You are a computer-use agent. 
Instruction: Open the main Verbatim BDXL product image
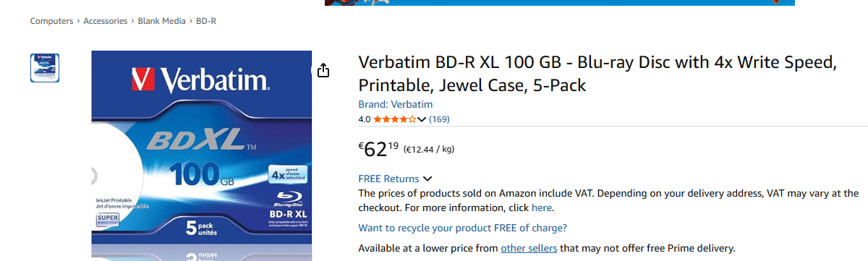[202, 155]
